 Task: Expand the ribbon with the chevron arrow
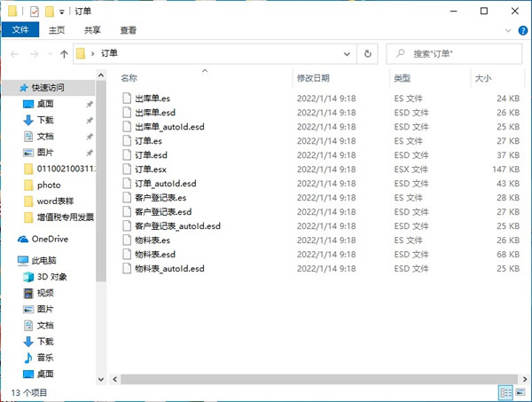(x=508, y=30)
